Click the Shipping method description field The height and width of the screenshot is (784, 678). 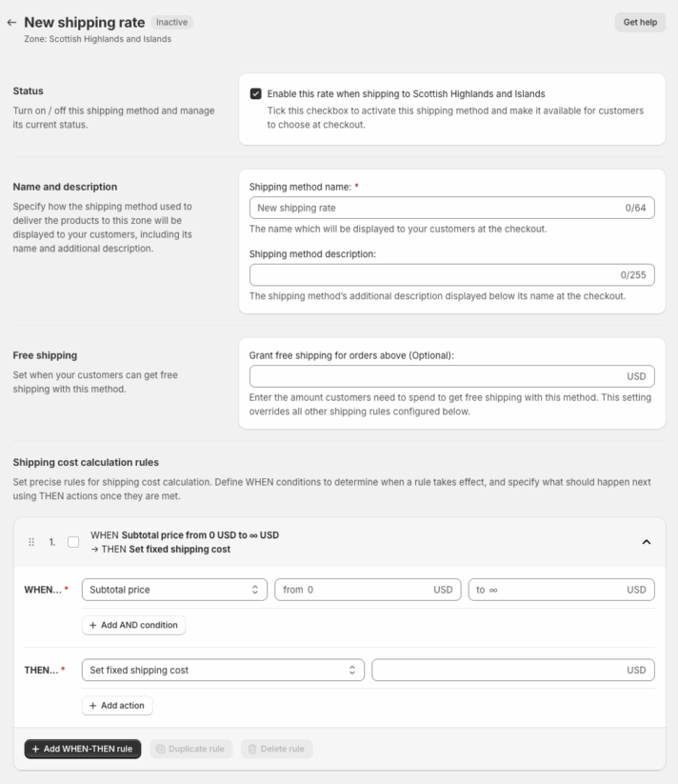[x=452, y=274]
